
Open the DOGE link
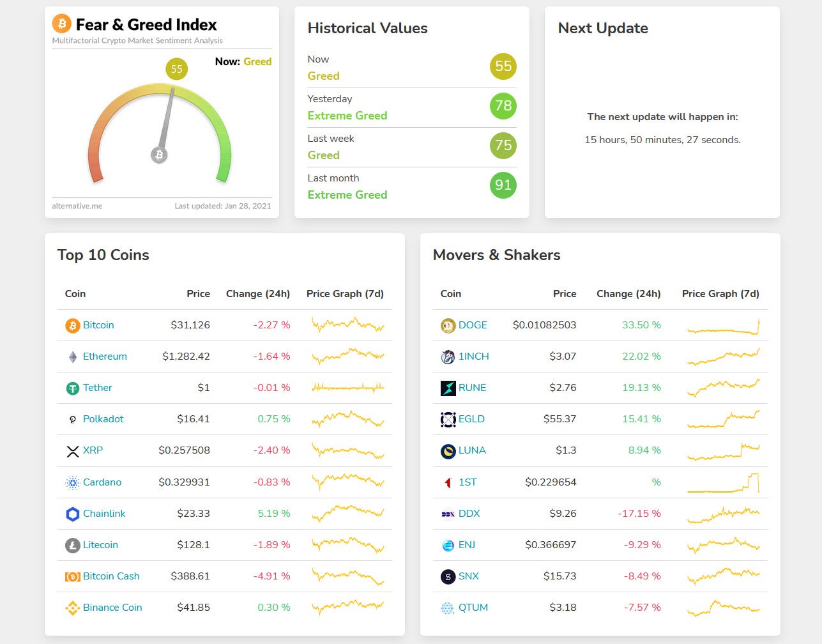click(473, 325)
